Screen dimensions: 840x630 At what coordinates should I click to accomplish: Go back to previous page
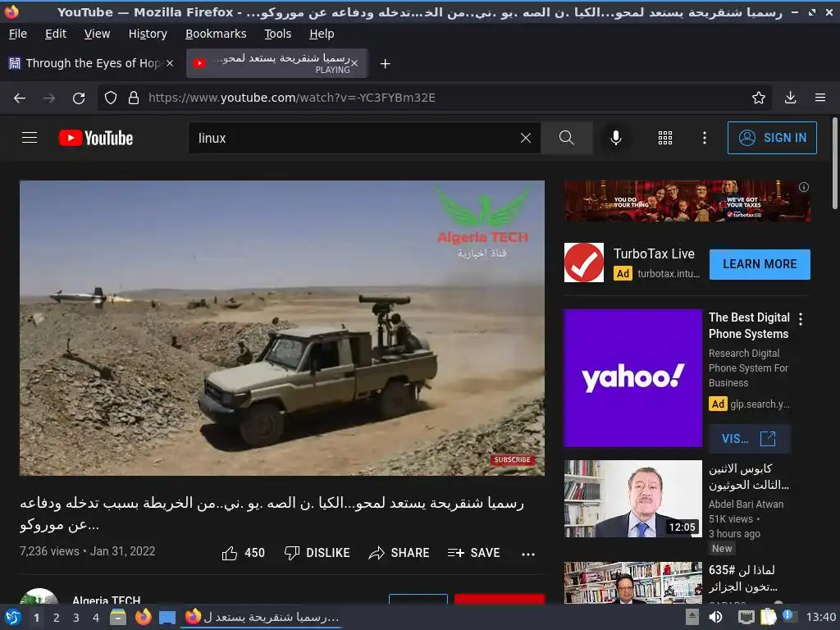pyautogui.click(x=20, y=98)
